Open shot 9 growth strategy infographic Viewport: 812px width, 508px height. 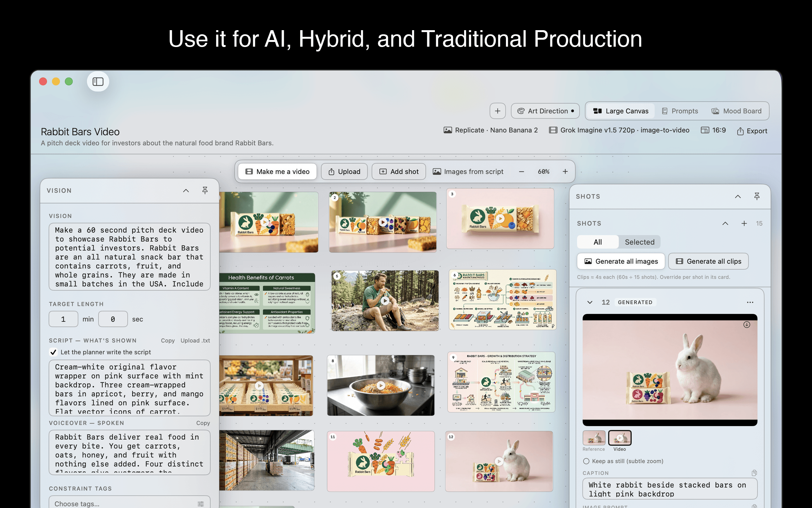501,382
